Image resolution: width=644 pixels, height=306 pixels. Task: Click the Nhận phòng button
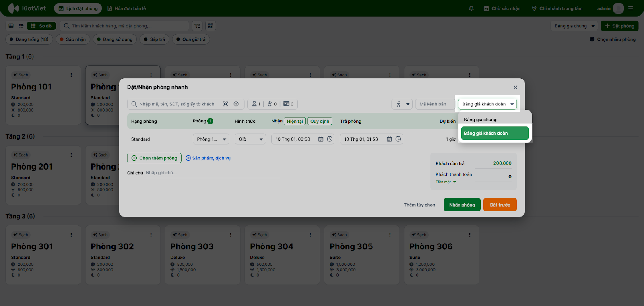pyautogui.click(x=462, y=205)
